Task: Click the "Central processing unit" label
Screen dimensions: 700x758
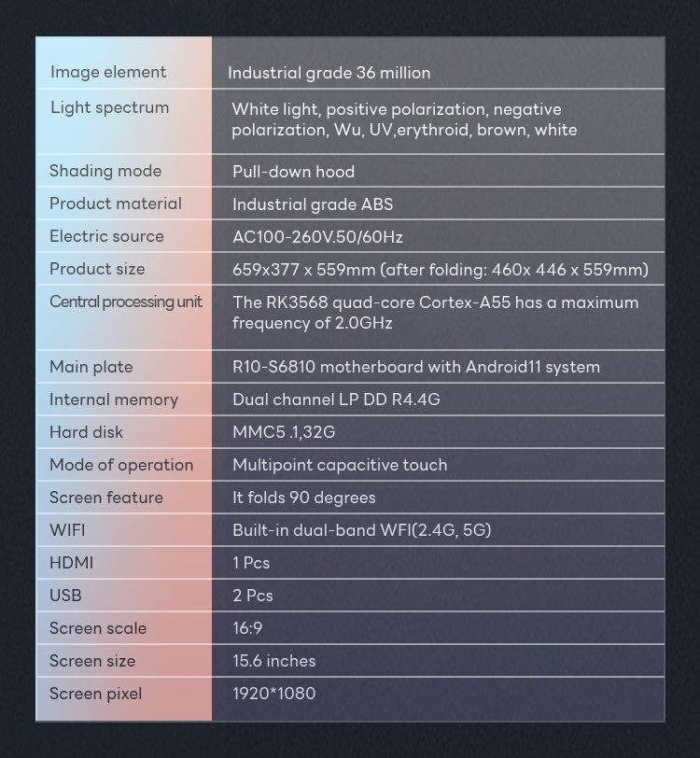Action: click(x=126, y=302)
